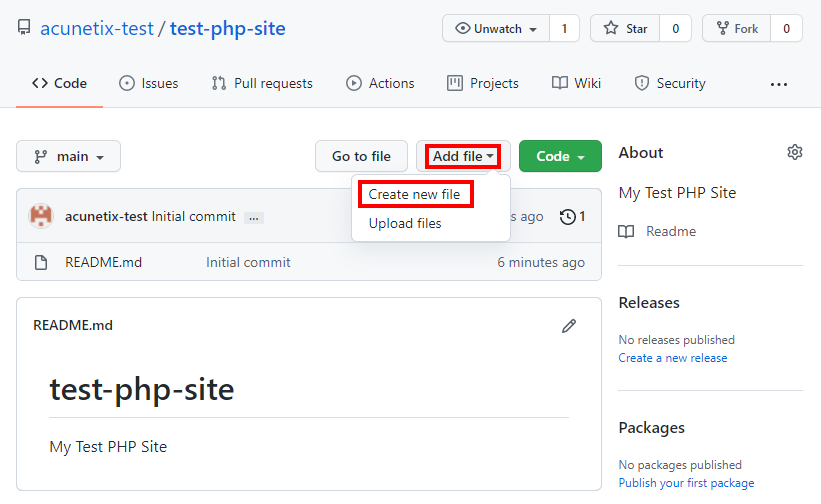821x504 pixels.
Task: Open the Wiki tab
Action: click(576, 83)
